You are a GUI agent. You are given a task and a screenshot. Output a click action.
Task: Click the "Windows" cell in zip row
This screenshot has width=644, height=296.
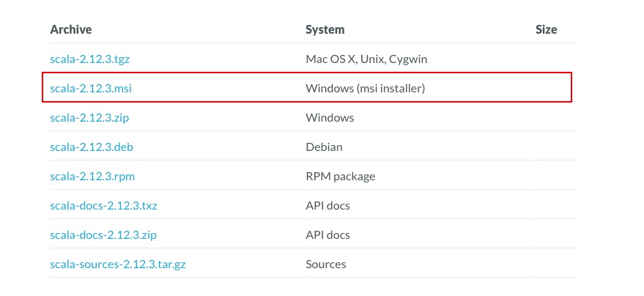pos(330,118)
